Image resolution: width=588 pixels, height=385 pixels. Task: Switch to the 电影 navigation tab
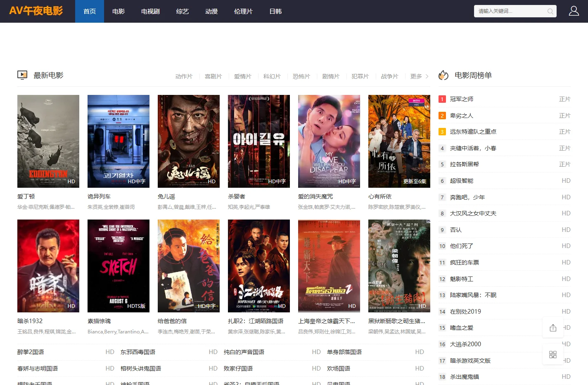(119, 11)
